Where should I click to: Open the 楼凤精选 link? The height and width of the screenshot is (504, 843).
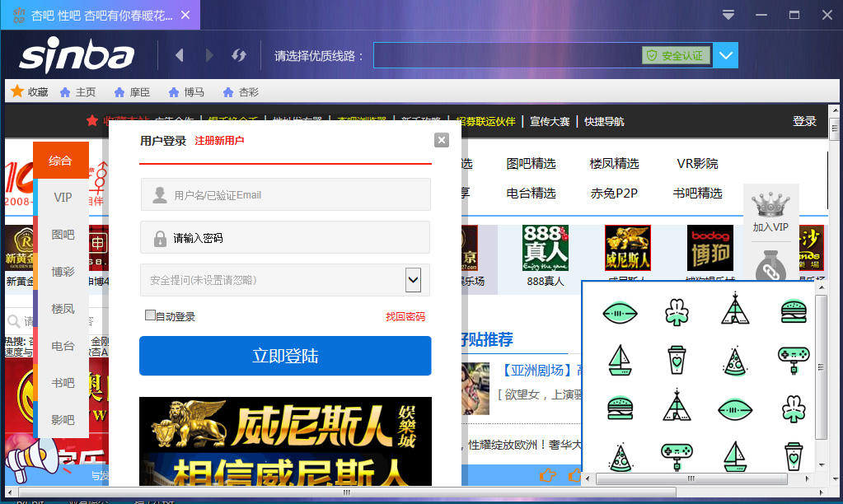(614, 163)
